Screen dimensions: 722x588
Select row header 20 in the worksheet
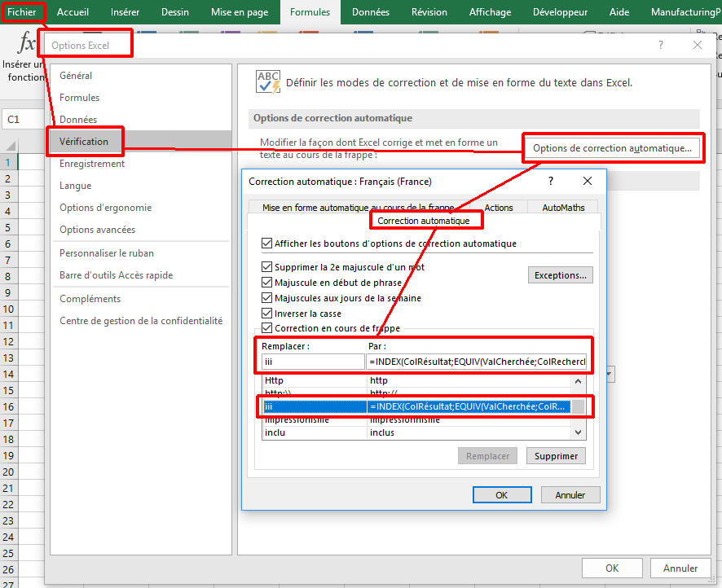(8, 472)
